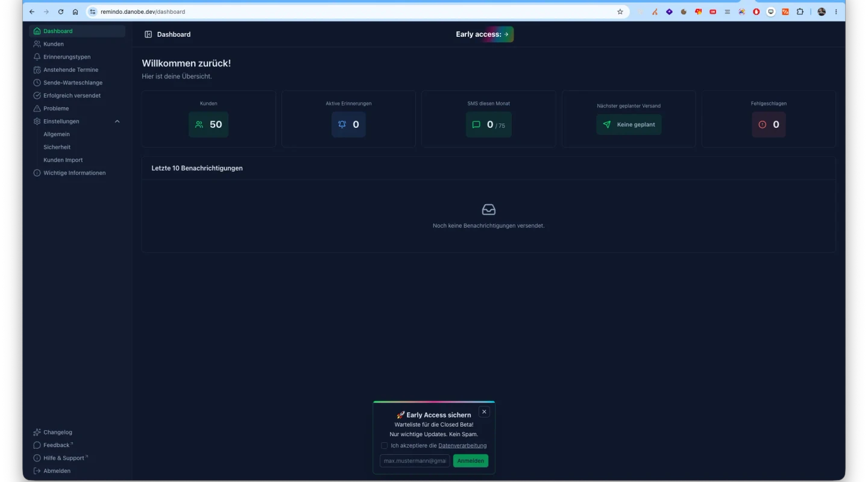Collapse the Einstellungen submenu chevron

pyautogui.click(x=117, y=122)
